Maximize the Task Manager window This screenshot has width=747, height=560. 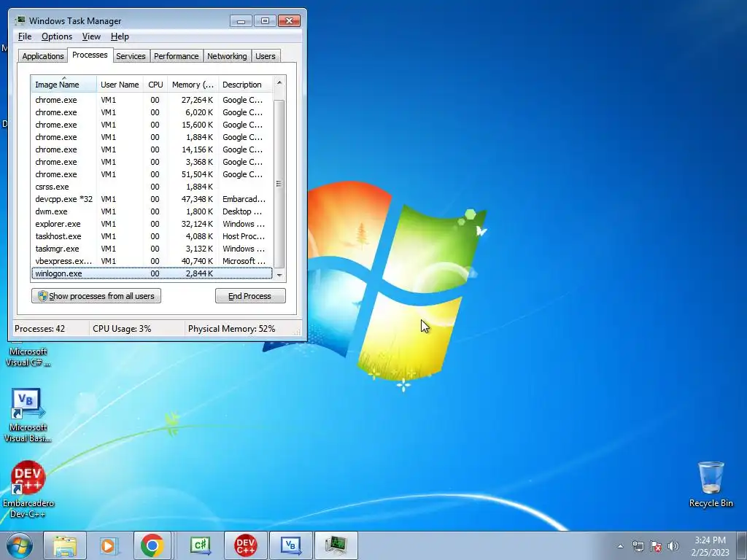click(x=265, y=21)
